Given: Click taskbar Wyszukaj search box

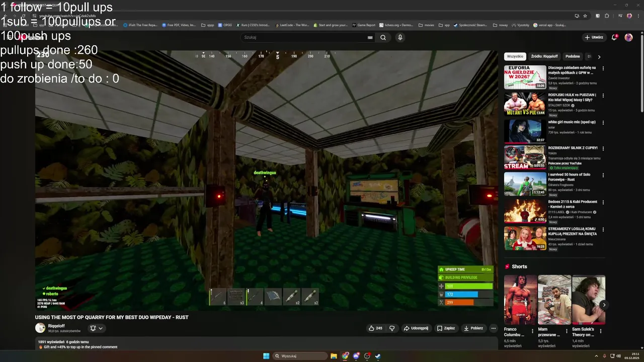Looking at the screenshot, I should coord(300,356).
